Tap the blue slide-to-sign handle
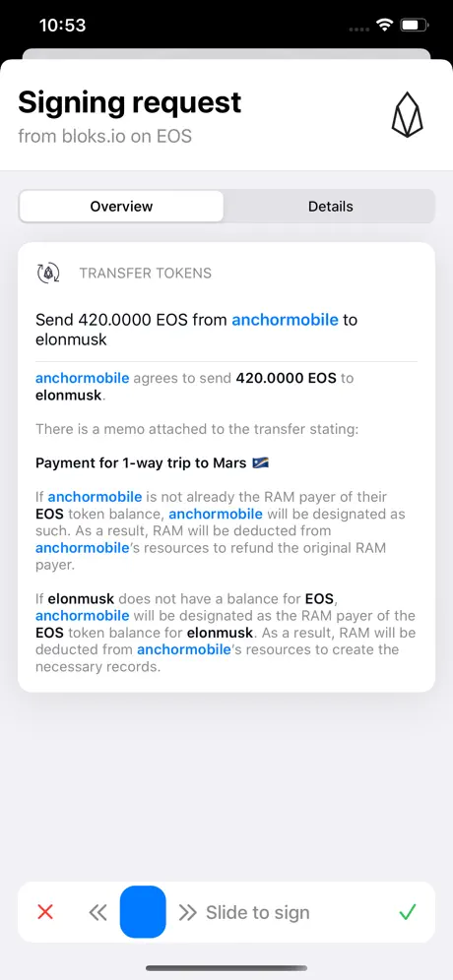 143,912
